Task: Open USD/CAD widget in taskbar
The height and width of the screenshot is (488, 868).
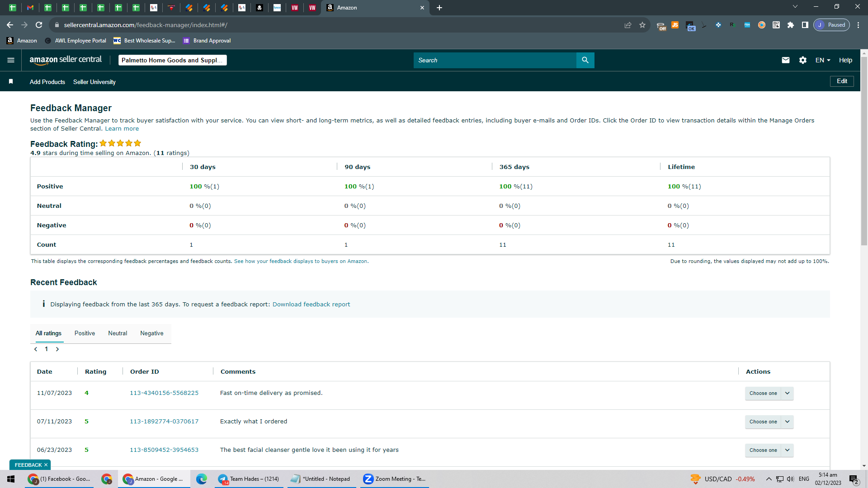Action: pyautogui.click(x=722, y=479)
